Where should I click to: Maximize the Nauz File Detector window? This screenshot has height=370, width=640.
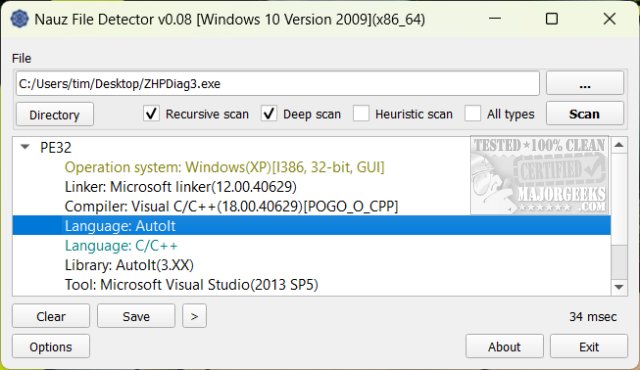click(x=552, y=19)
